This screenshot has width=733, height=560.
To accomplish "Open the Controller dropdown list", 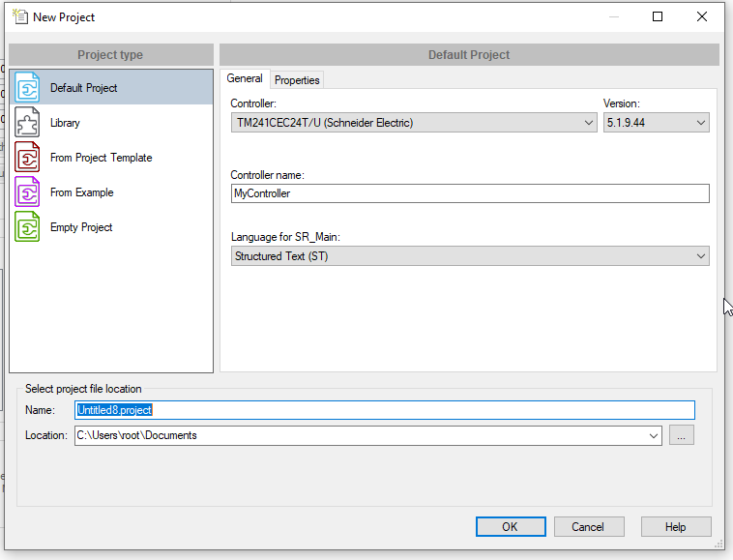I will point(414,123).
